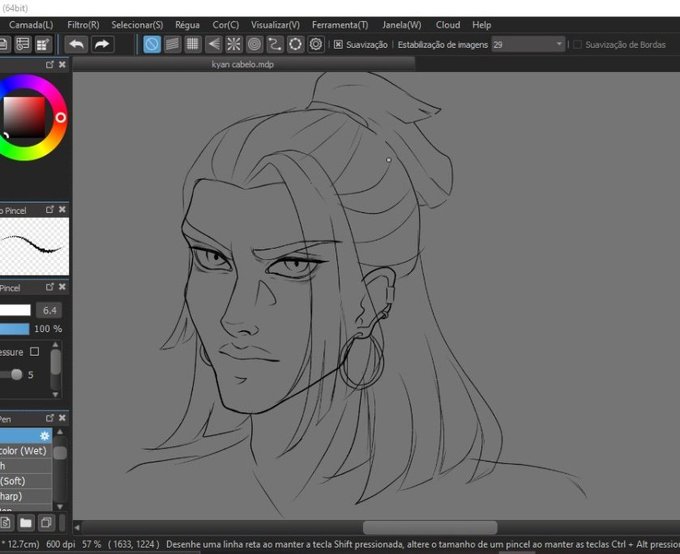Open the Visualizar(V) menu
The image size is (680, 554).
pyautogui.click(x=275, y=25)
